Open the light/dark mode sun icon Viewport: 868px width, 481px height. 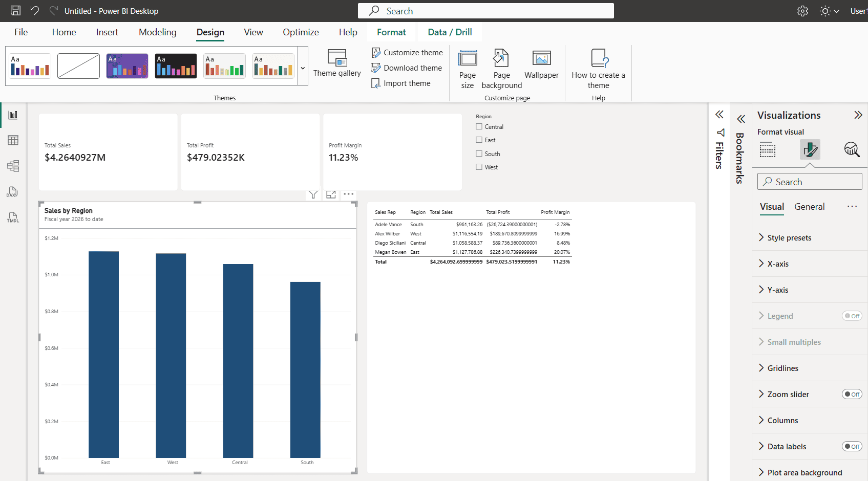pyautogui.click(x=825, y=11)
